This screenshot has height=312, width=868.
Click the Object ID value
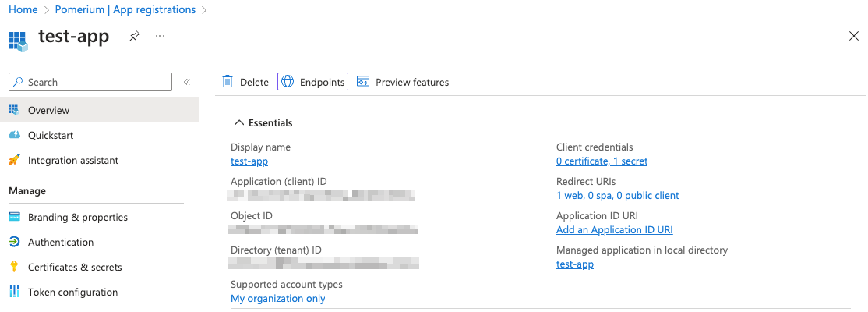click(x=323, y=230)
